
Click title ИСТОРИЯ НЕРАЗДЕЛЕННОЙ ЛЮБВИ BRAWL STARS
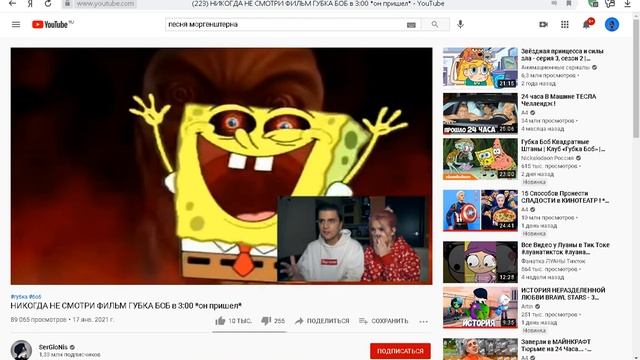point(563,293)
